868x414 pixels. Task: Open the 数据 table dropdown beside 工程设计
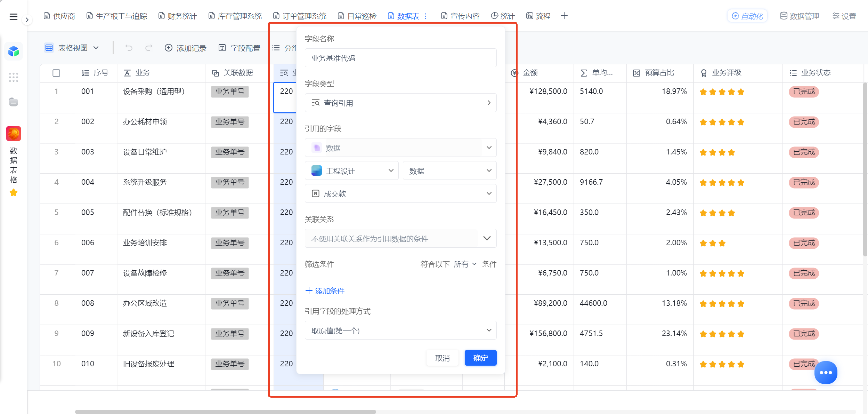click(449, 171)
